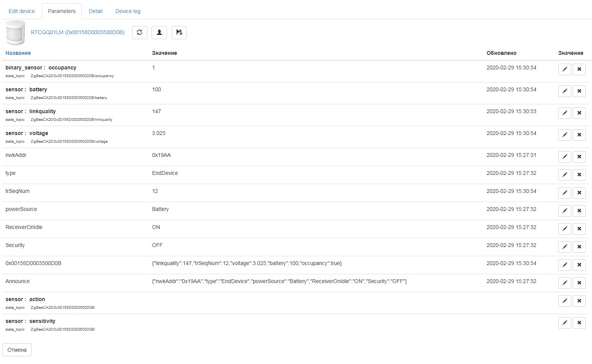Image resolution: width=592 pixels, height=364 pixels.
Task: Switch to the Detail tab
Action: (95, 11)
